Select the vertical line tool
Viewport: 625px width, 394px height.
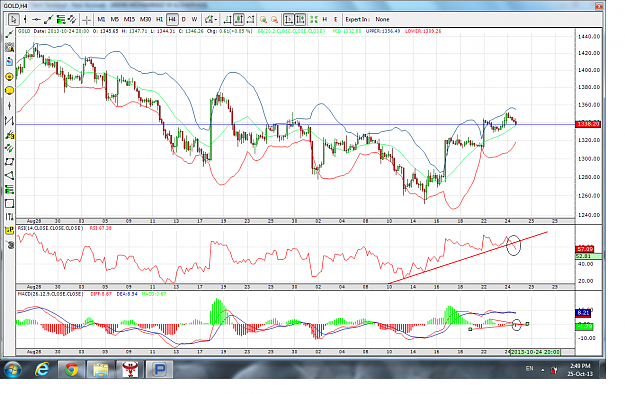coord(25,19)
